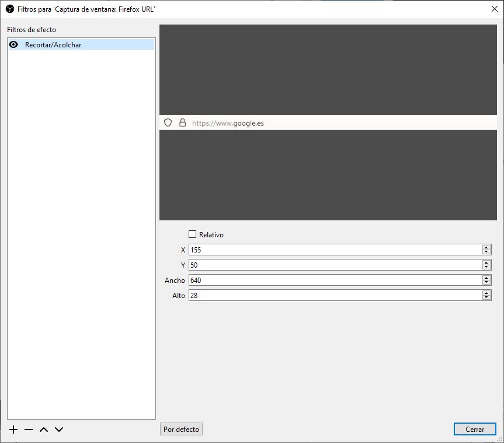Click the Por defecto button
Screen dimensions: 504x443
pos(181,429)
